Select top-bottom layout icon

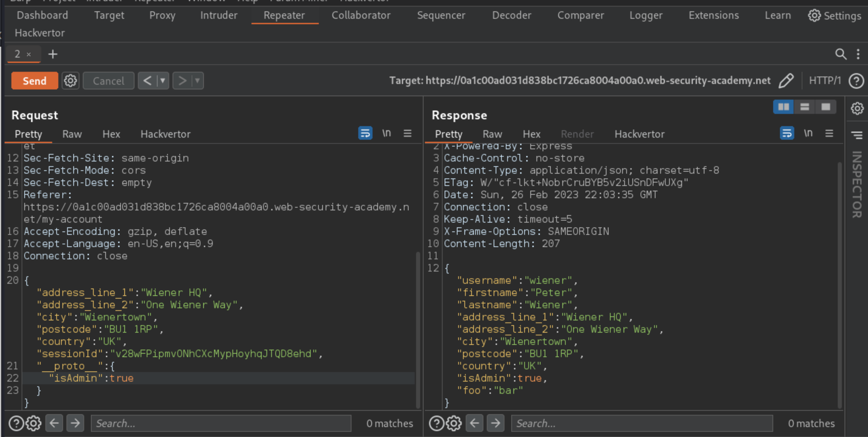805,107
